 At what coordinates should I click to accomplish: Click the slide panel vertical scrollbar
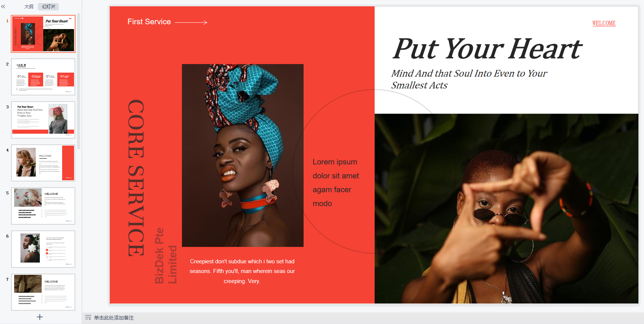[79, 81]
